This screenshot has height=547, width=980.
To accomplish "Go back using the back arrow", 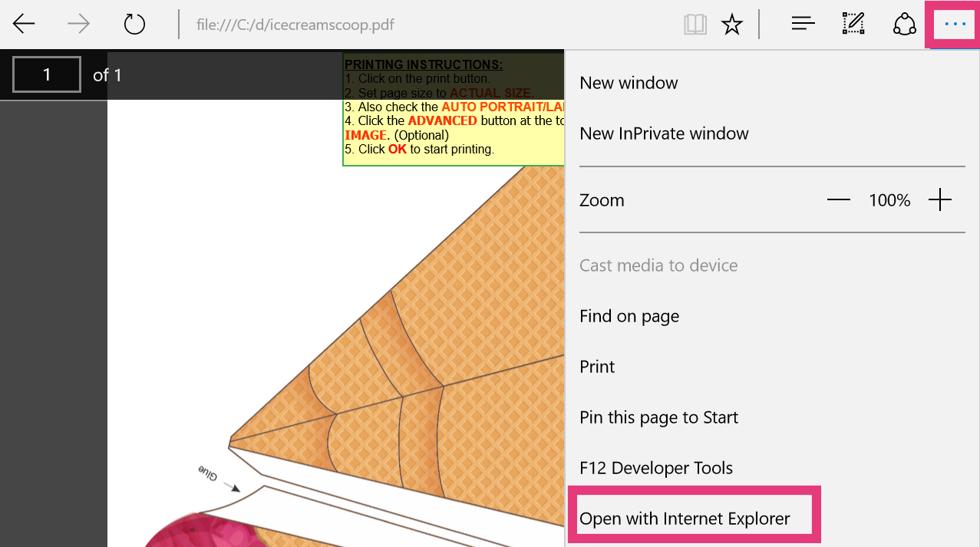I will tap(24, 25).
